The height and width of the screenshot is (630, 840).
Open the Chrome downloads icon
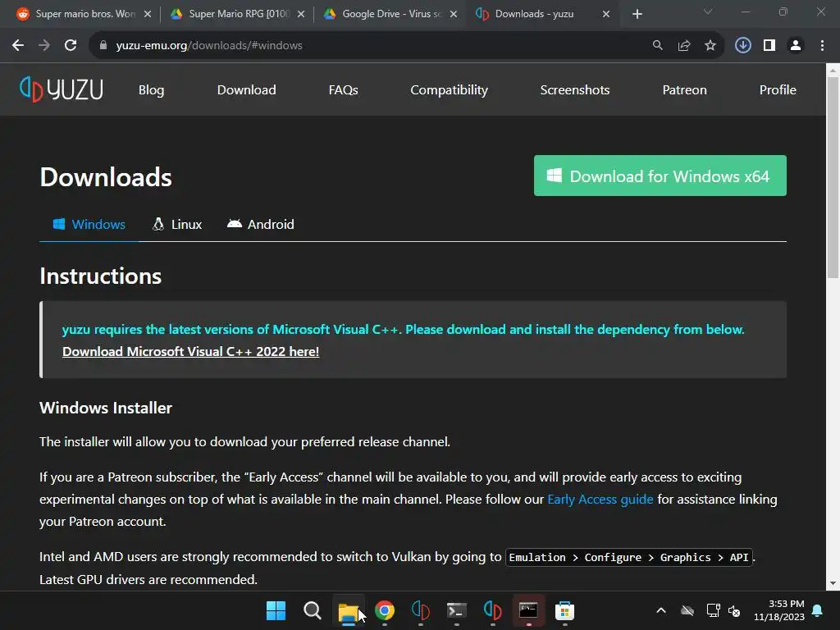click(x=742, y=46)
